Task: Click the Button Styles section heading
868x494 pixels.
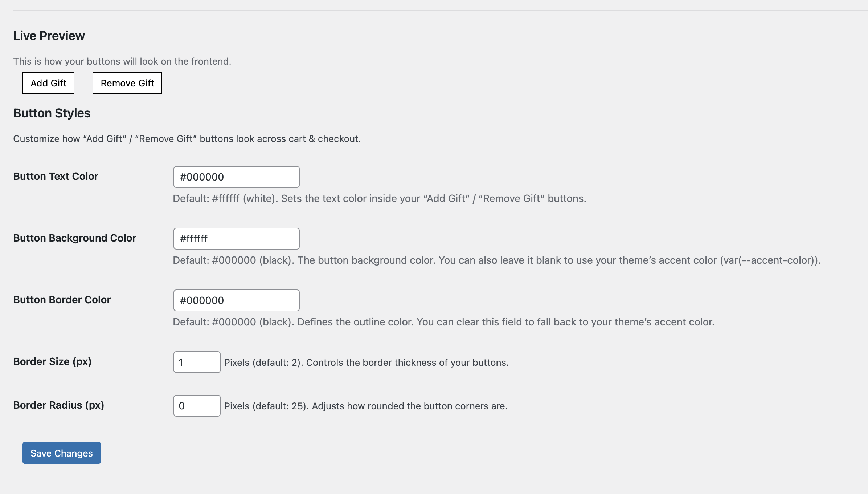Action: (52, 113)
